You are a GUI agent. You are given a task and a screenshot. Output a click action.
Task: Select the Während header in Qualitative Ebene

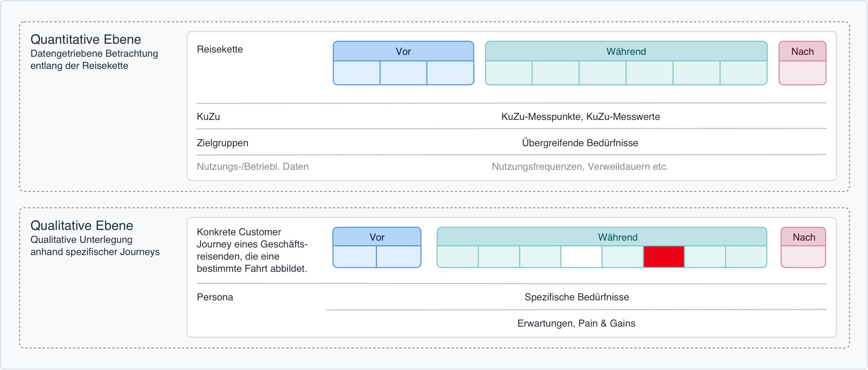[617, 237]
